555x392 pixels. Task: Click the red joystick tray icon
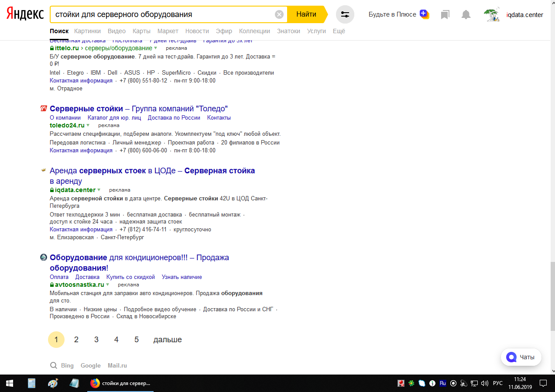(x=401, y=383)
